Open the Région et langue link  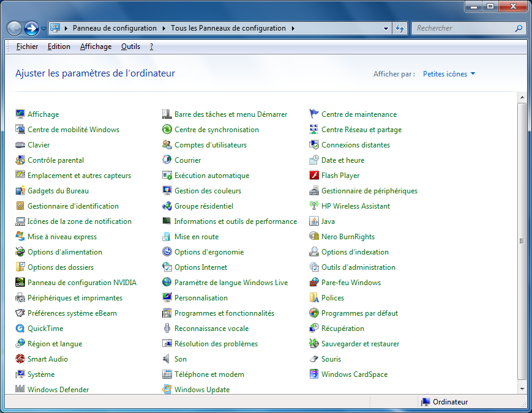pyautogui.click(x=54, y=343)
